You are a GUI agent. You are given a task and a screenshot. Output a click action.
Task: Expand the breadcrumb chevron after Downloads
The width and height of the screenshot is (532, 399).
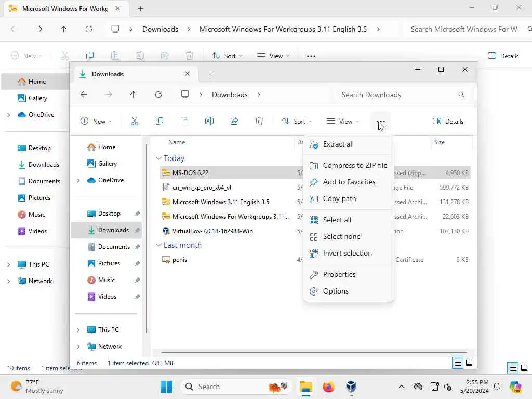coord(259,95)
